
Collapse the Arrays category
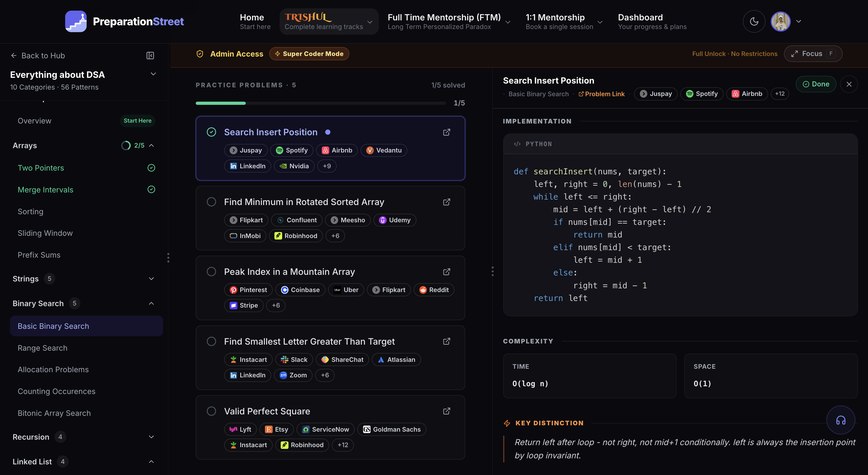click(x=151, y=145)
